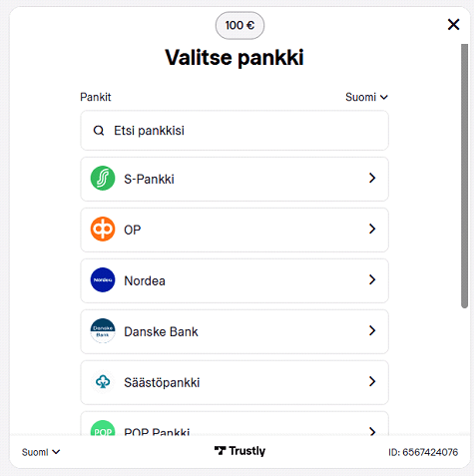Click the S-Pankki green logo icon

[103, 179]
